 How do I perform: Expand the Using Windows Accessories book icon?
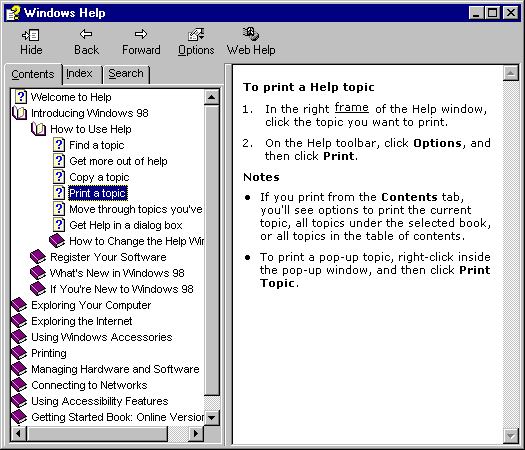[19, 337]
